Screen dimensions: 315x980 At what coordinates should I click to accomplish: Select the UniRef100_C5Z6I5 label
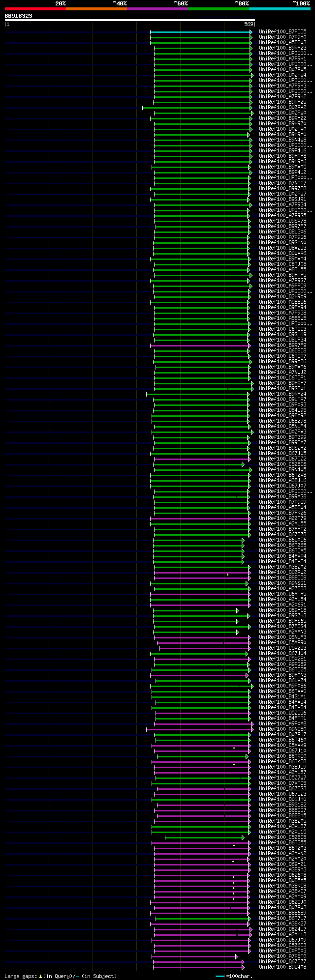point(283,837)
